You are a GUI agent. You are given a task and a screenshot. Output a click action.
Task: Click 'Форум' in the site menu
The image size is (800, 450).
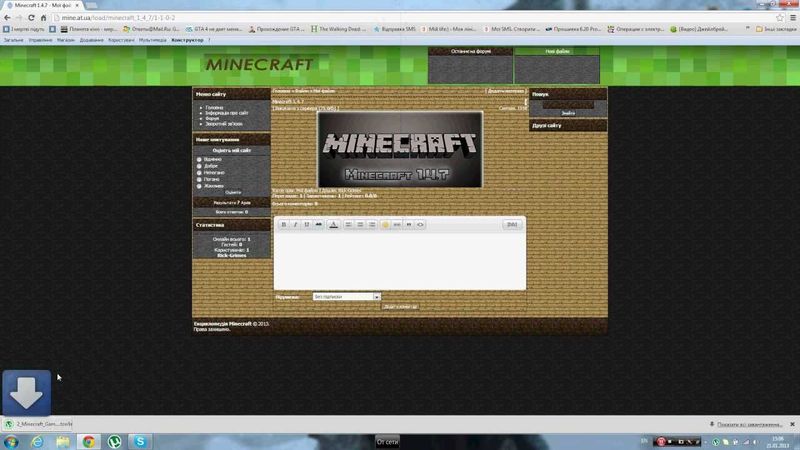tap(212, 118)
